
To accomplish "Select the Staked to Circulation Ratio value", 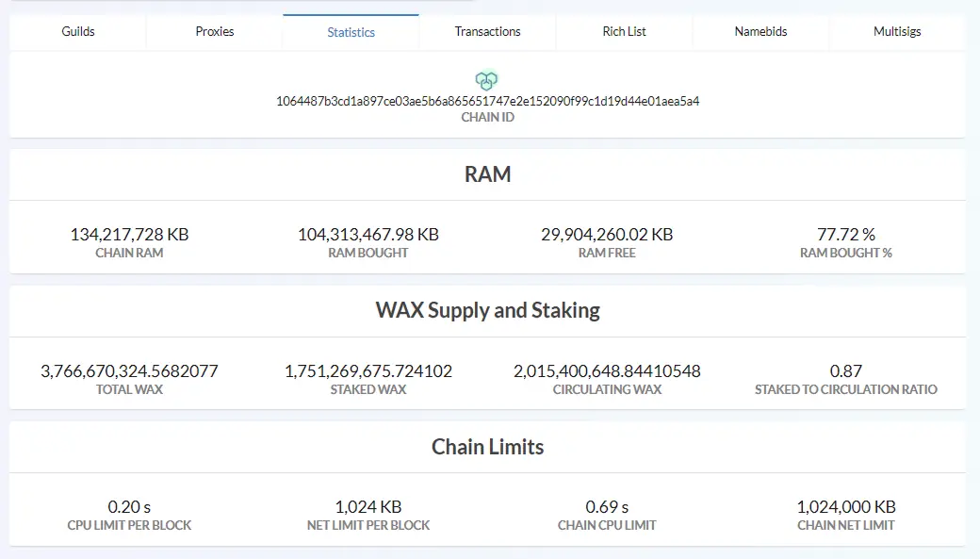I will [x=845, y=370].
